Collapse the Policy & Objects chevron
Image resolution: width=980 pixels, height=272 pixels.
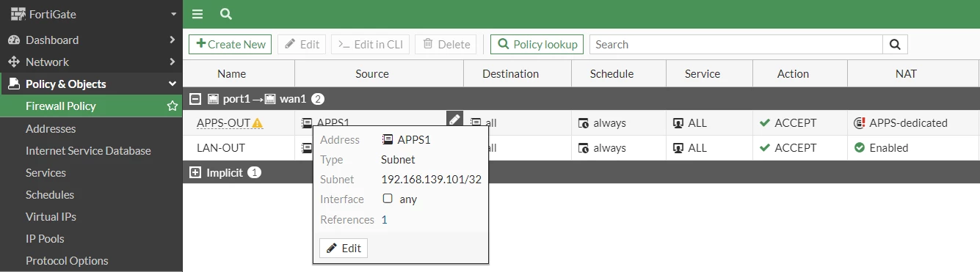click(x=173, y=84)
